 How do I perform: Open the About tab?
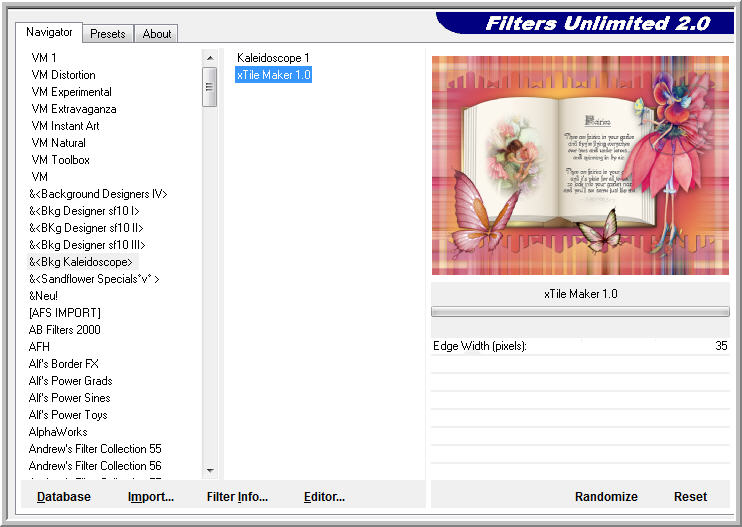157,34
